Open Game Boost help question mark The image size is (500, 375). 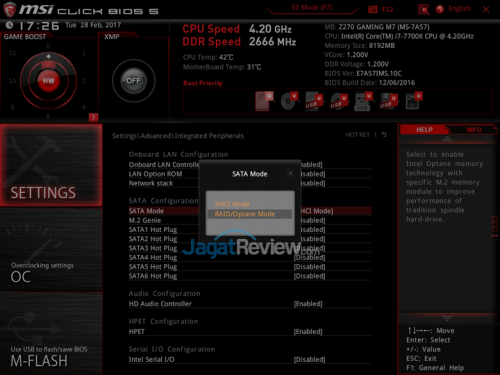click(x=93, y=117)
